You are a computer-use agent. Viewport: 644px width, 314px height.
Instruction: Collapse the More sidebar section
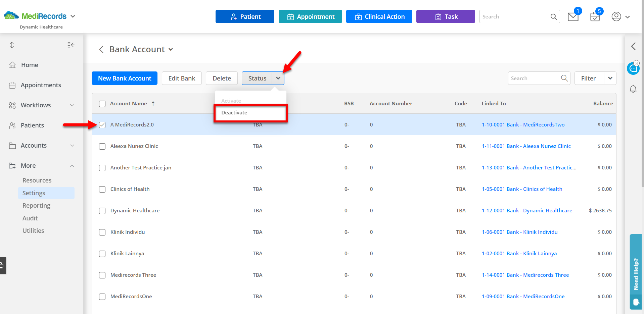click(72, 166)
